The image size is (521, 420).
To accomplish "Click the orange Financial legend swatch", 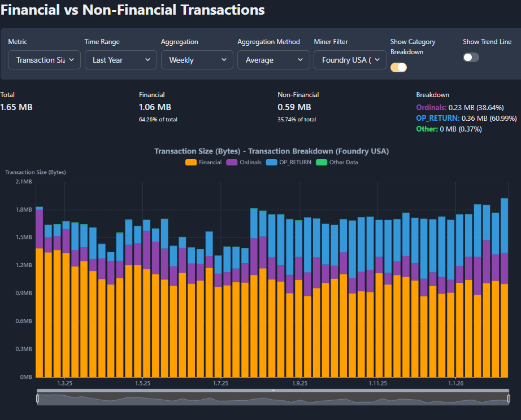I will 191,163.
